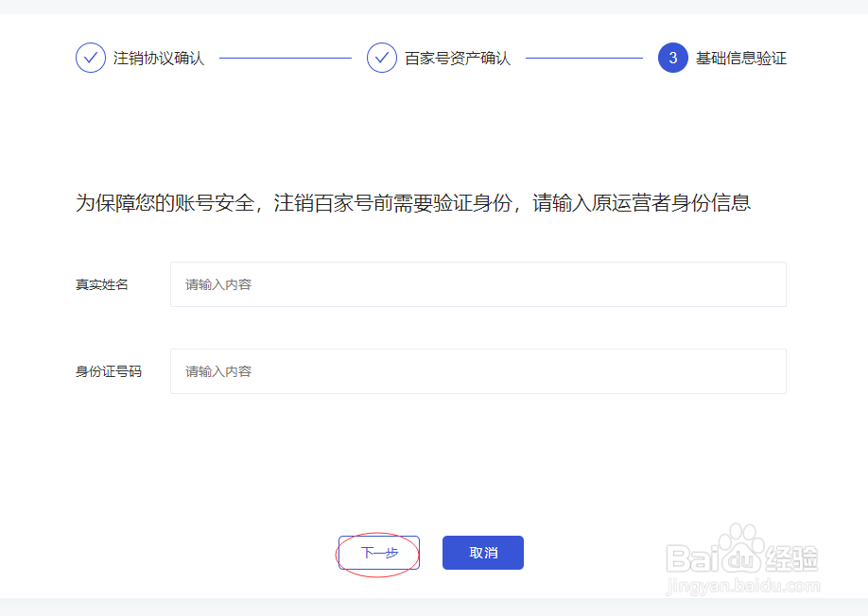Select the 百家号资产确认 step checkmark icon
This screenshot has width=868, height=616.
382,58
